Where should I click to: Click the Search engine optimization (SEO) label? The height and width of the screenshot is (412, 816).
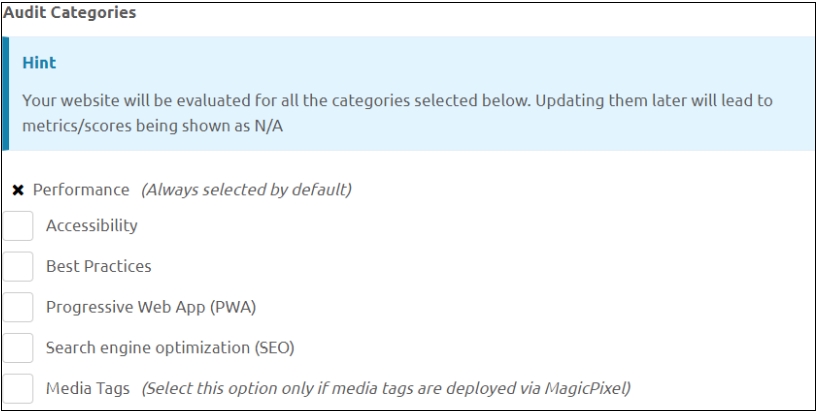[170, 348]
